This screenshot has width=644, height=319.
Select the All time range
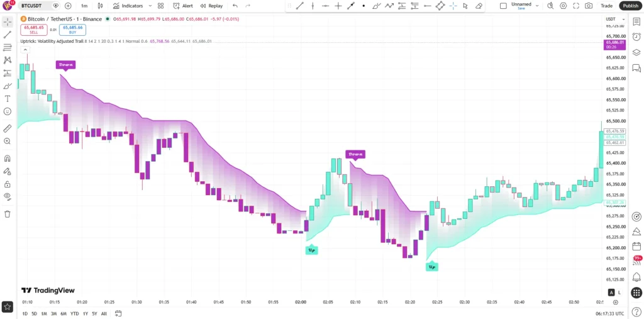(104, 314)
